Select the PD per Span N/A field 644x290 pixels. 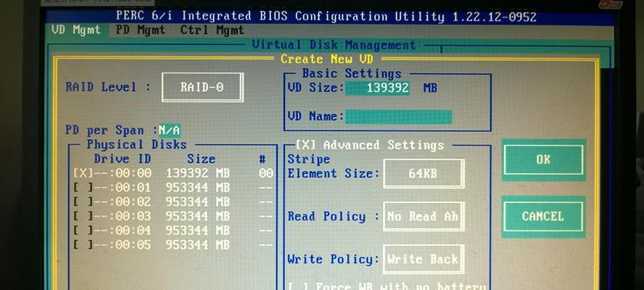pyautogui.click(x=169, y=130)
